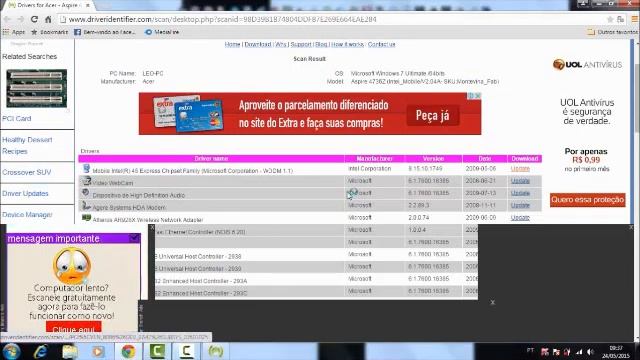Open the Chrome menu icon

635,19
